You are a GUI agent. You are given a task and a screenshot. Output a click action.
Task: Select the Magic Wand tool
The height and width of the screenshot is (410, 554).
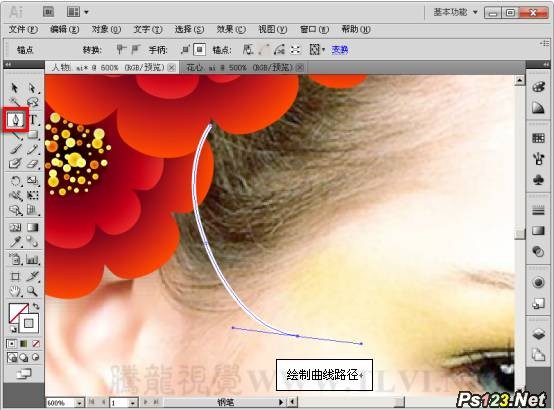tap(14, 102)
